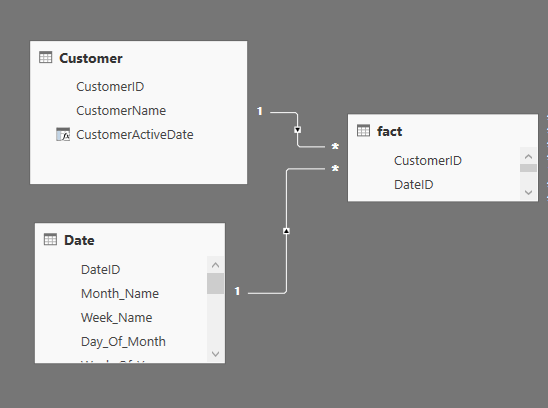Select the DateID field in fact table
548x408 pixels.
[x=413, y=185]
